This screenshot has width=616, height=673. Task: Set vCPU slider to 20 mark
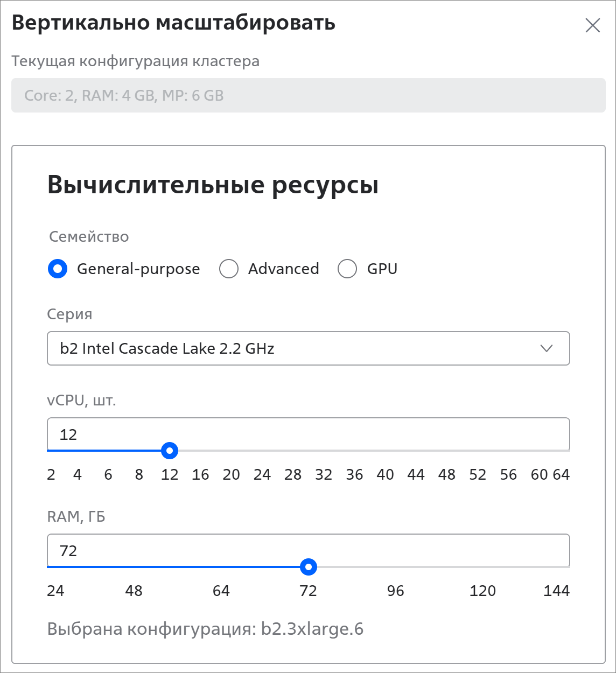231,451
